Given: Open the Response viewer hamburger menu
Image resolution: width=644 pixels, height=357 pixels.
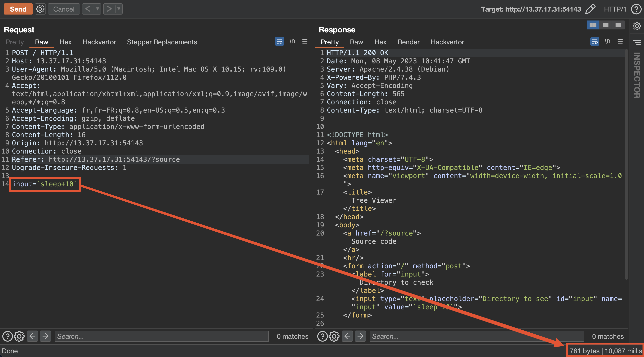Looking at the screenshot, I should (620, 41).
